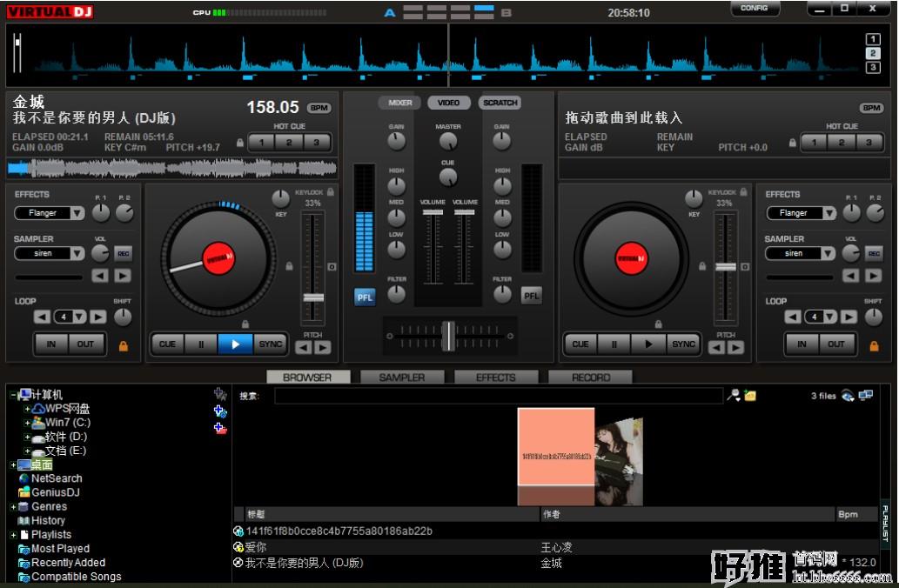Select waveform zoom level 1
The height and width of the screenshot is (588, 899).
[873, 39]
